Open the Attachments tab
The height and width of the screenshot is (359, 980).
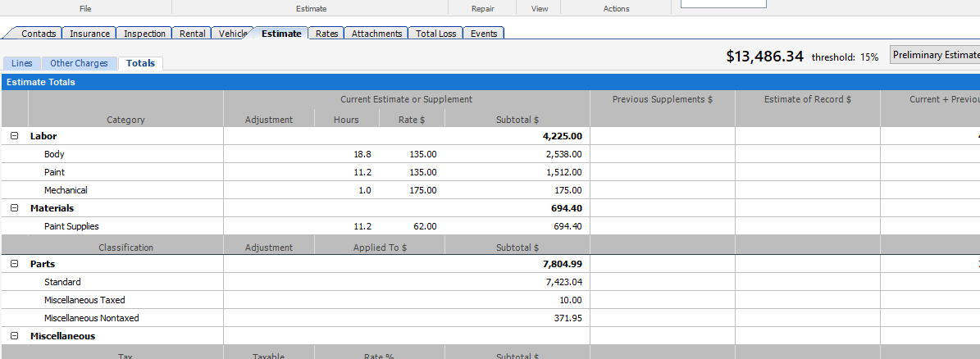pyautogui.click(x=376, y=34)
